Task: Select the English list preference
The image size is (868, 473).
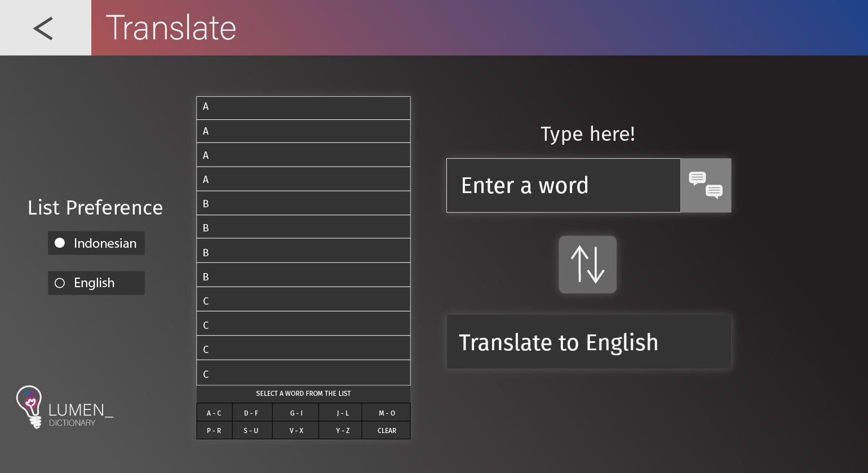Action: pyautogui.click(x=96, y=283)
